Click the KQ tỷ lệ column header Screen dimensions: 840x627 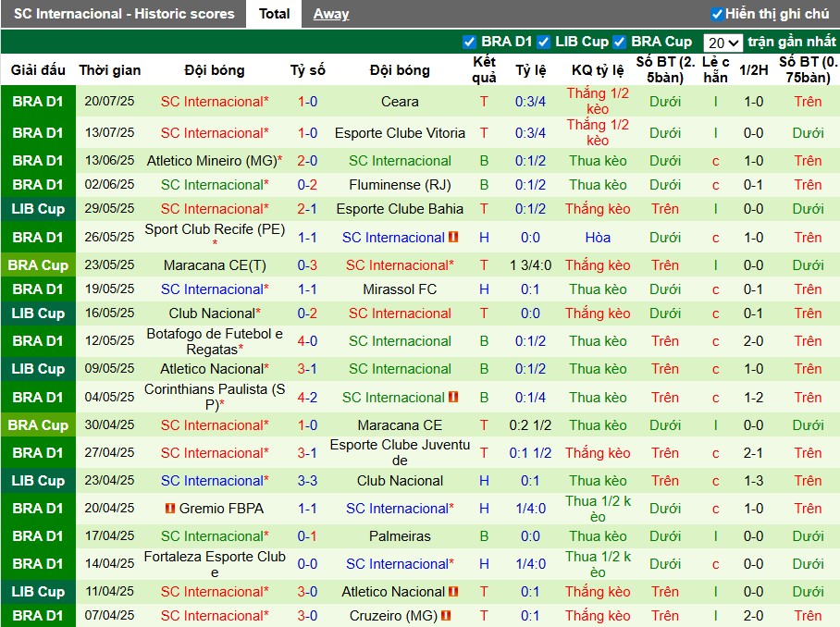point(598,70)
